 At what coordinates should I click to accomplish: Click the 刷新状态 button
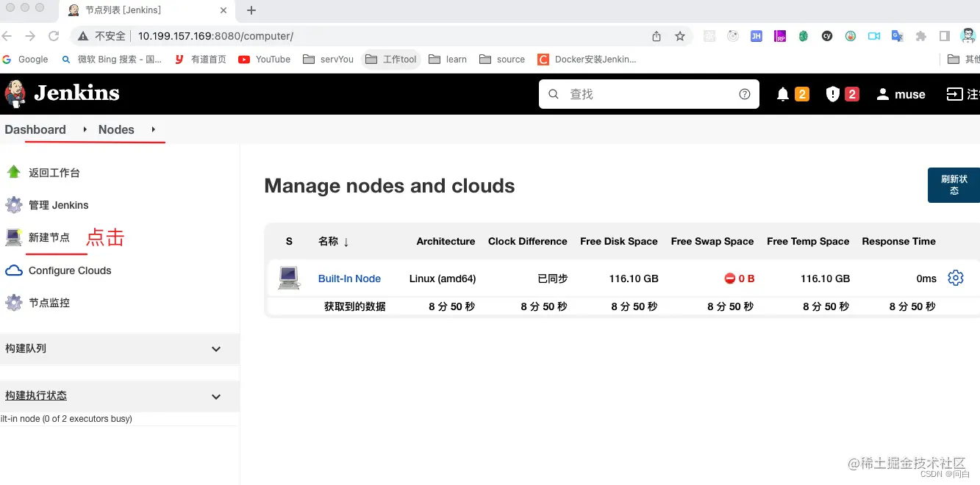[954, 184]
